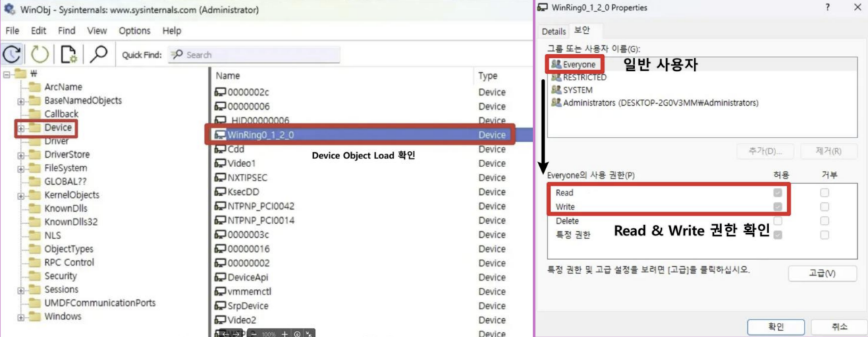The height and width of the screenshot is (337, 868).
Task: Select the vmmemctl device entry icon
Action: (x=220, y=292)
